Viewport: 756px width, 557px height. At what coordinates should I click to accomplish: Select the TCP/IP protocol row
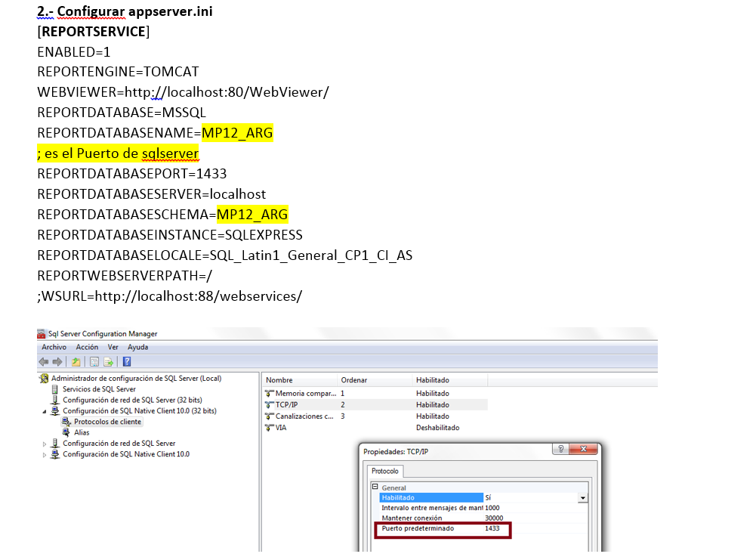(375, 405)
